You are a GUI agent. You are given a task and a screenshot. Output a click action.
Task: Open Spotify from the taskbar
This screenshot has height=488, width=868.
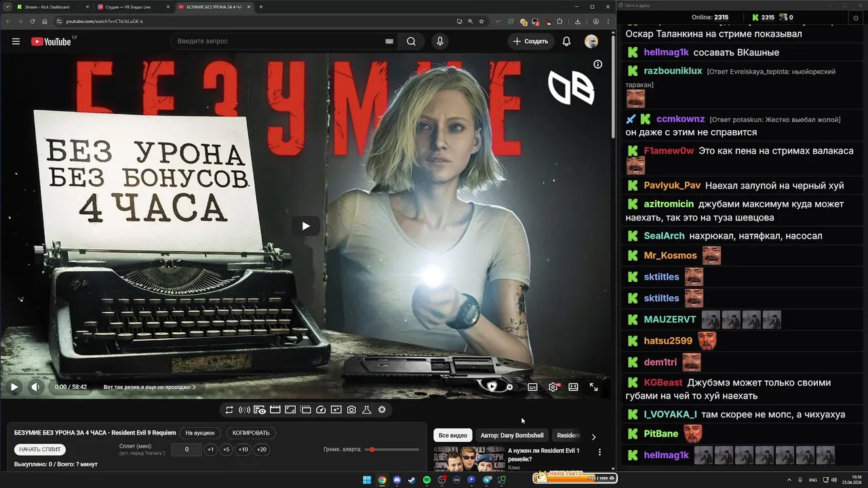(427, 480)
